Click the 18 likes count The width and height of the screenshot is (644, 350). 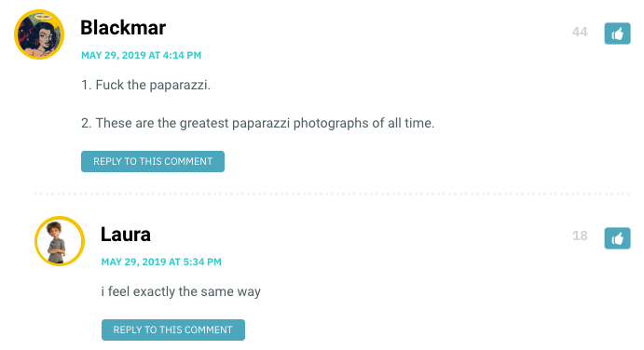580,236
